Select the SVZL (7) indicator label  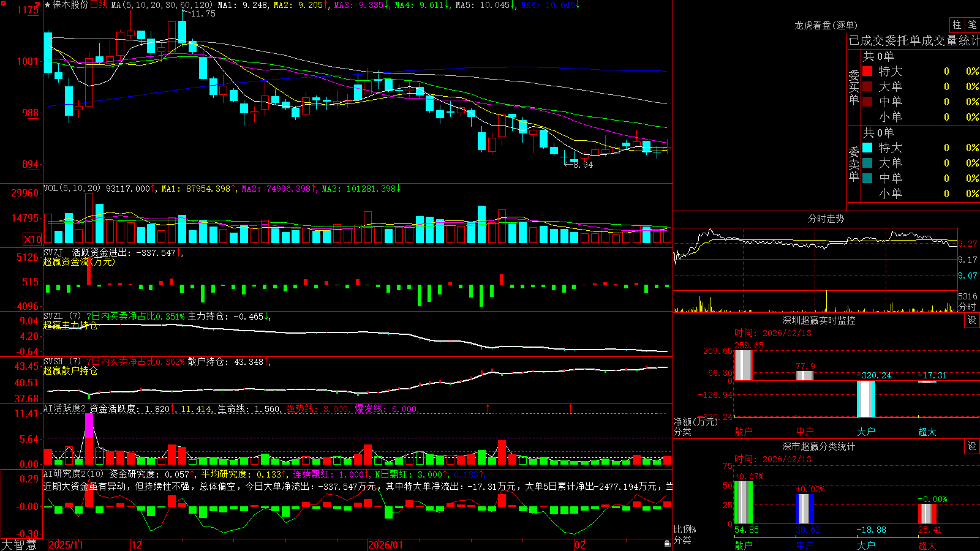pyautogui.click(x=62, y=317)
